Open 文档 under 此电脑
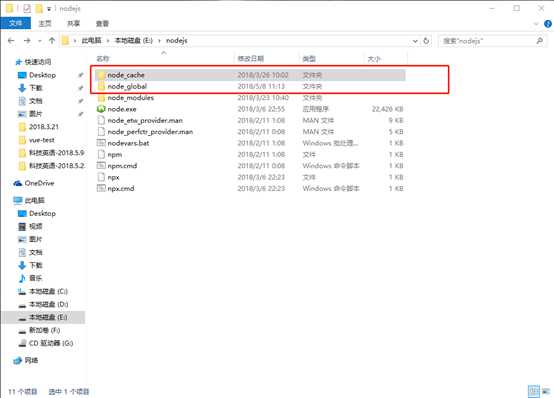Screen dimensions: 554x398 point(36,252)
